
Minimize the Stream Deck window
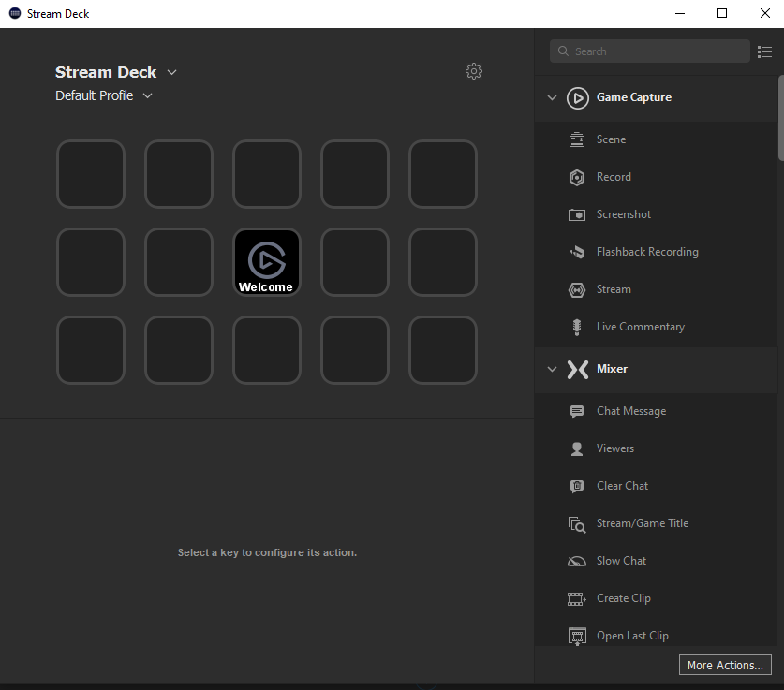click(680, 13)
